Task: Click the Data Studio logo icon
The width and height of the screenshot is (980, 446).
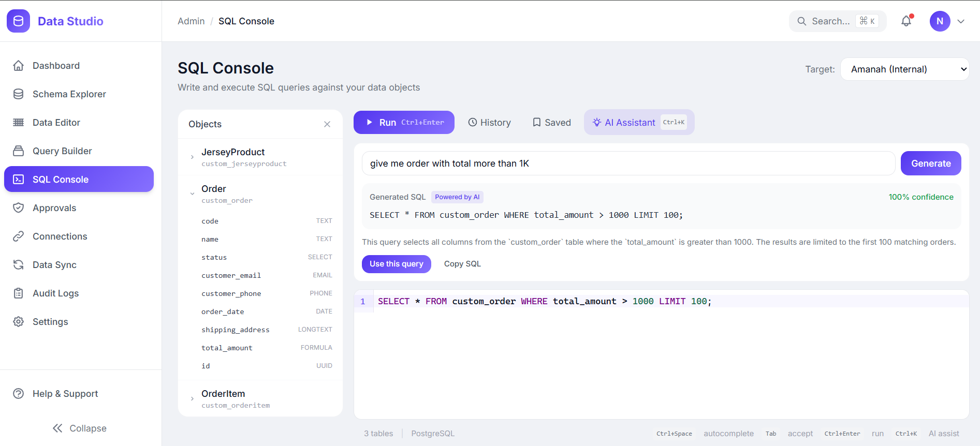Action: (x=18, y=21)
